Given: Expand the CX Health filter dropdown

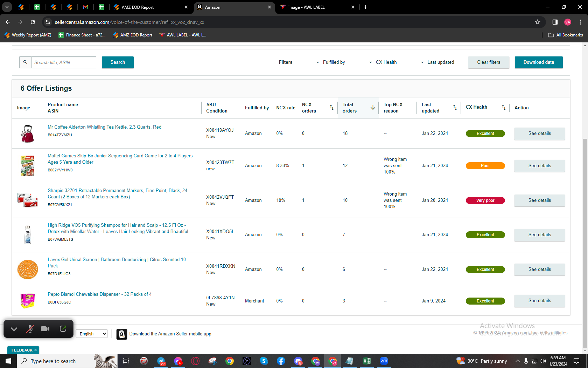Looking at the screenshot, I should (383, 62).
